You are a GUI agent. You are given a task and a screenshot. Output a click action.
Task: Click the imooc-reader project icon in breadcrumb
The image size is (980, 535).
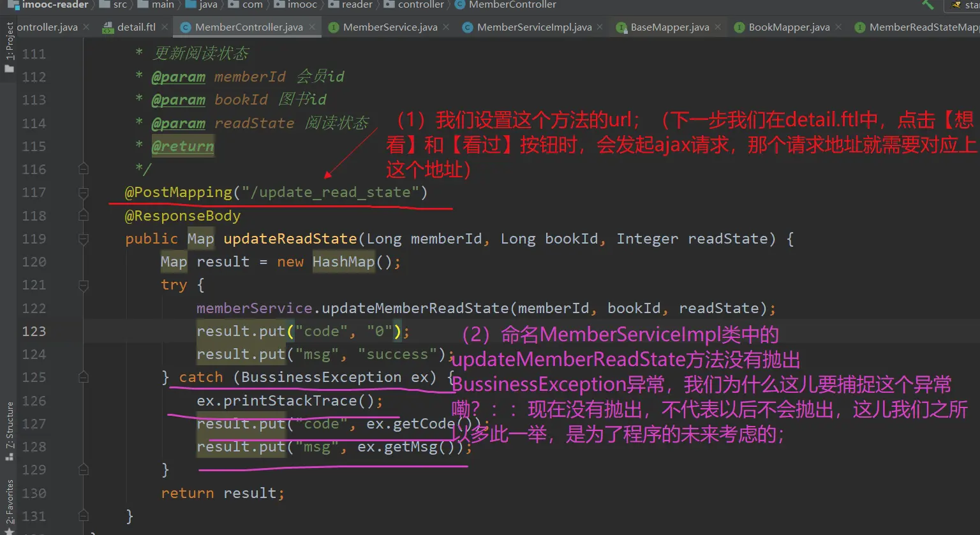coord(13,4)
